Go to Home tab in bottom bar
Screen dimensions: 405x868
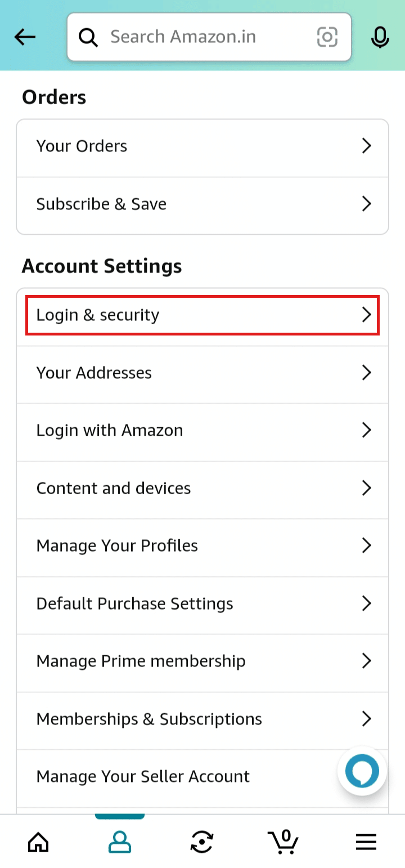(x=38, y=842)
